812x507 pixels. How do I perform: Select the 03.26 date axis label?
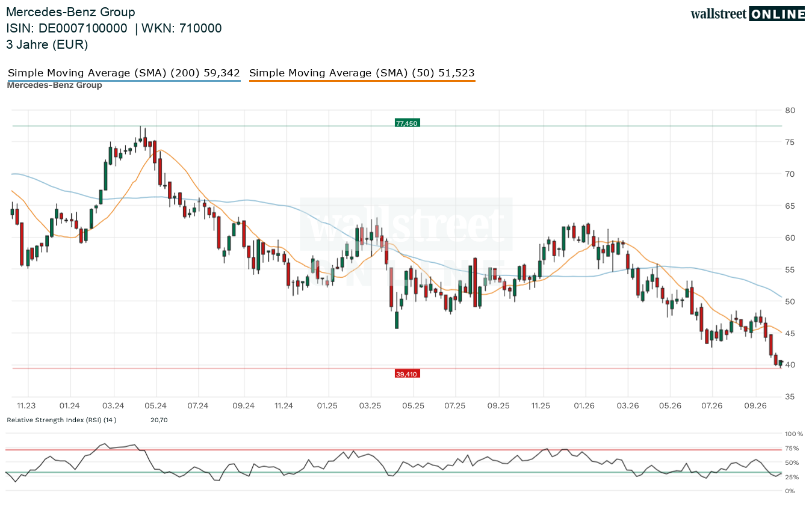(628, 406)
